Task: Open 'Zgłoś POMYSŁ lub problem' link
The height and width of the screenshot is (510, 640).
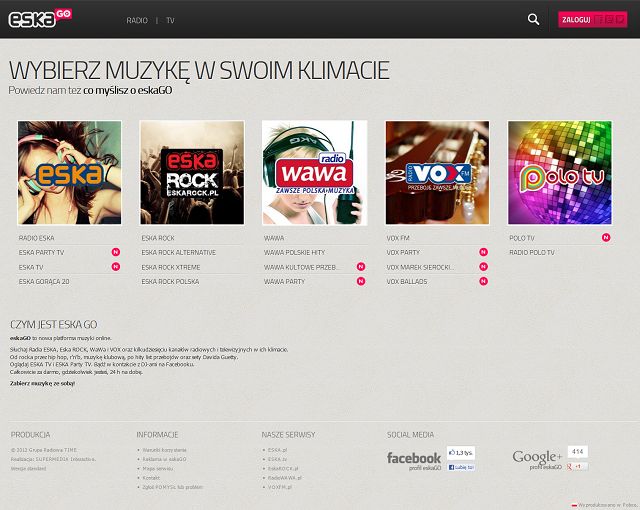Action: (x=172, y=487)
